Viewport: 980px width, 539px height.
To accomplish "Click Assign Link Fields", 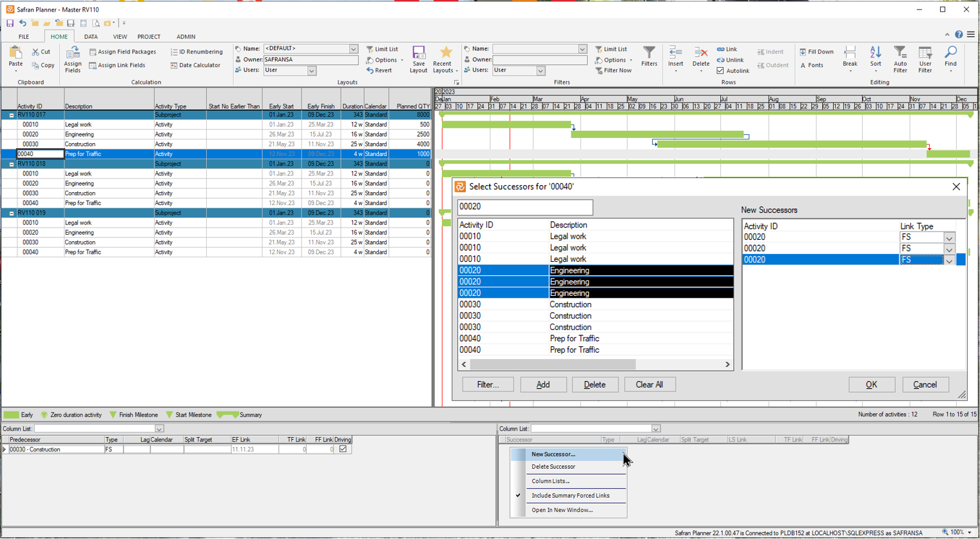I will tap(117, 65).
